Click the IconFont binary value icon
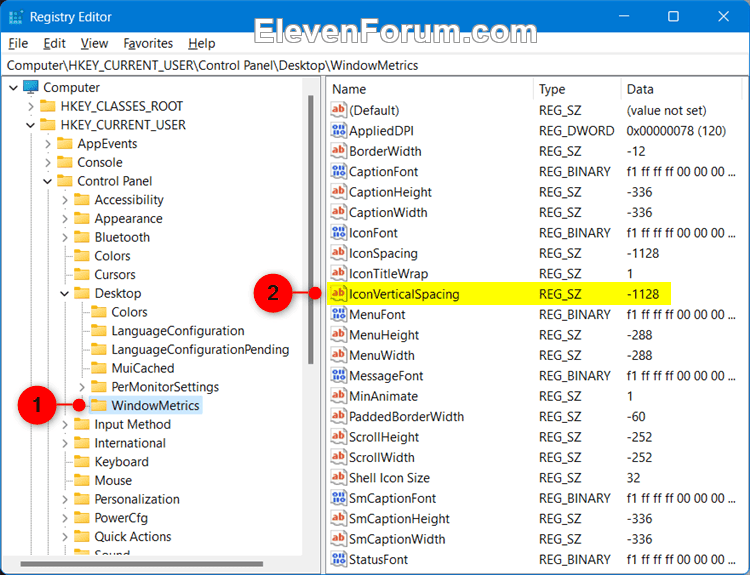Viewport: 750px width, 575px height. (x=338, y=232)
